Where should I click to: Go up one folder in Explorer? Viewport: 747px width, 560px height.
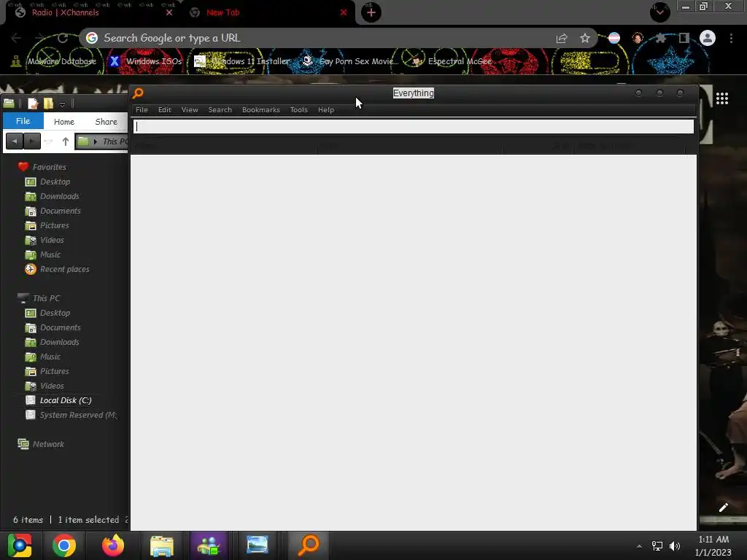pos(65,141)
